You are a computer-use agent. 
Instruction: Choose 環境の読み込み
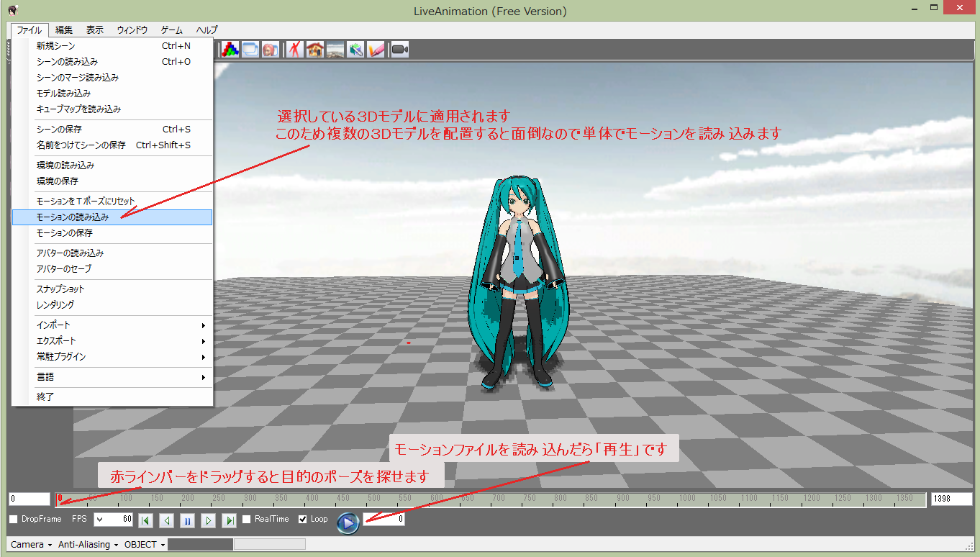113,165
